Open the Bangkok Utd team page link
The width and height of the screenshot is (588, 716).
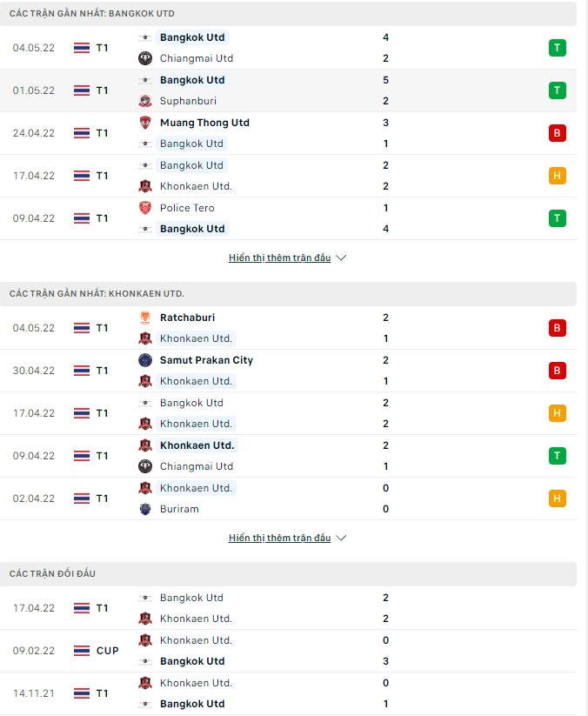[190, 37]
